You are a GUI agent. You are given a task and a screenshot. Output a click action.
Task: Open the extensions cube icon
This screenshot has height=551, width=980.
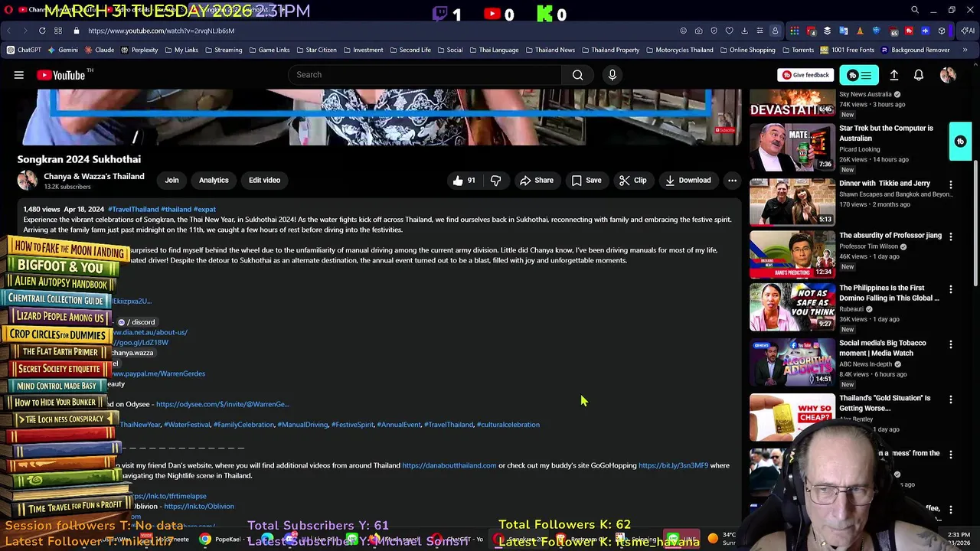click(x=942, y=31)
